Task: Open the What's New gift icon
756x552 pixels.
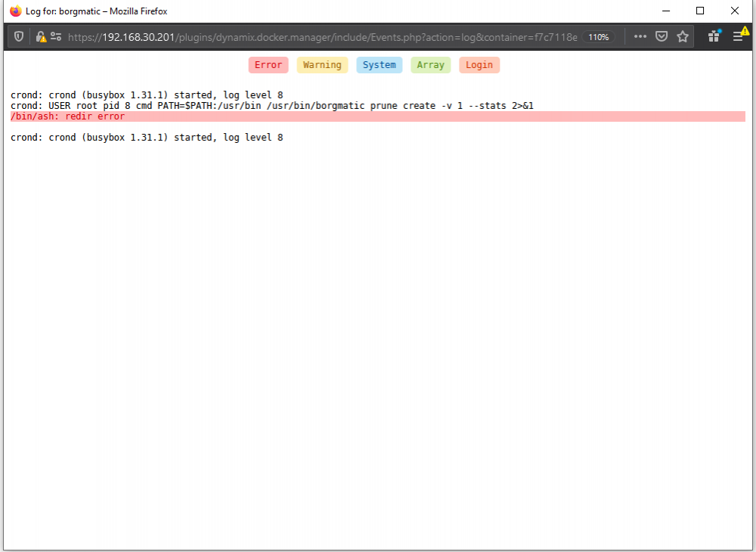Action: 714,36
